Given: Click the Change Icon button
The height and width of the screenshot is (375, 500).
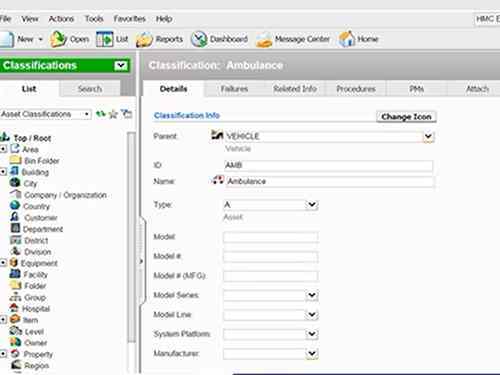Looking at the screenshot, I should [406, 117].
